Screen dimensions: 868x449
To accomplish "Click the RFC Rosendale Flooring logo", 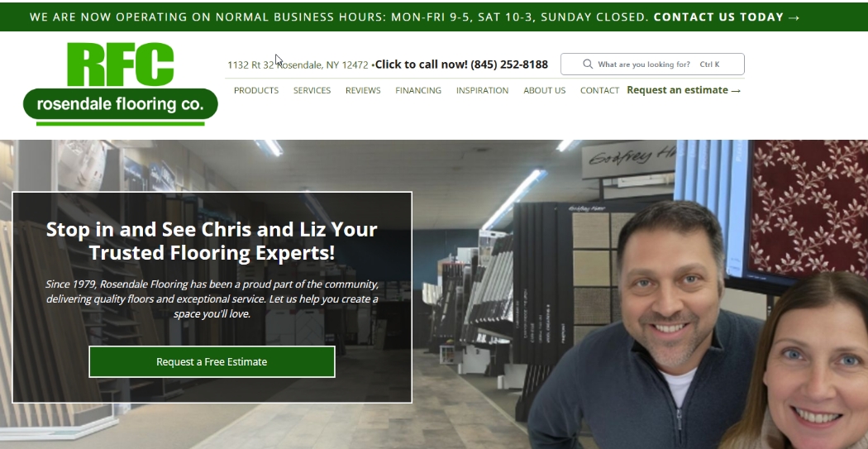I will [x=120, y=84].
